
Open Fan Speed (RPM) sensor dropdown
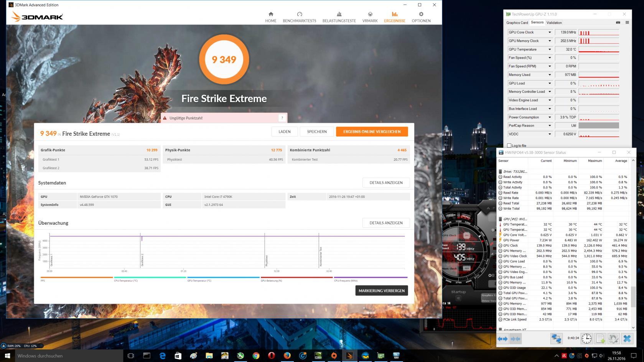click(549, 66)
